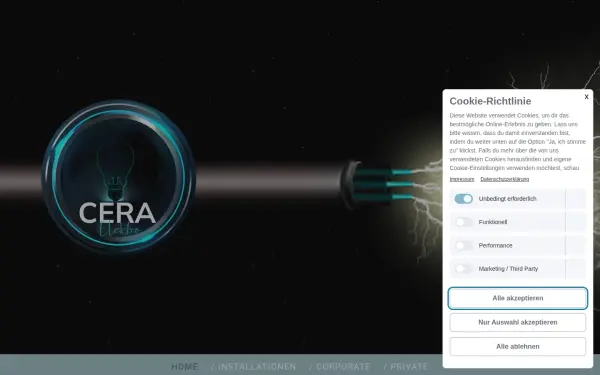The height and width of the screenshot is (375, 600).
Task: Click the Cookie-Richtlinie heading text
Action: click(490, 101)
